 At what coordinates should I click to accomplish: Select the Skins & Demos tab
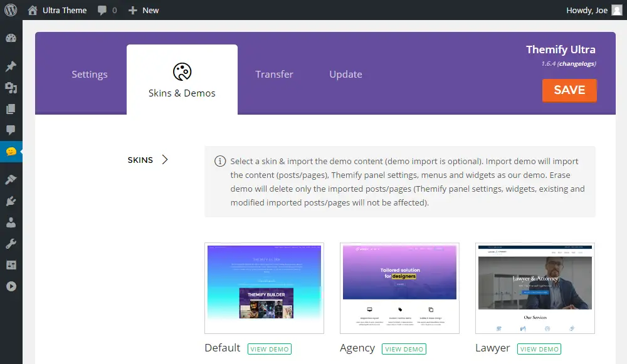[182, 80]
